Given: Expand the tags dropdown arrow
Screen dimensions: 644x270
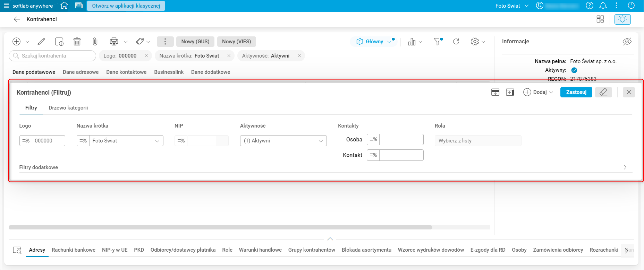Looking at the screenshot, I should pyautogui.click(x=148, y=42).
